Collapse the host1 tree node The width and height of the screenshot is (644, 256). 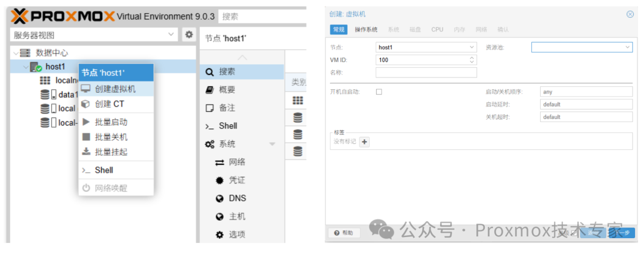(26, 67)
